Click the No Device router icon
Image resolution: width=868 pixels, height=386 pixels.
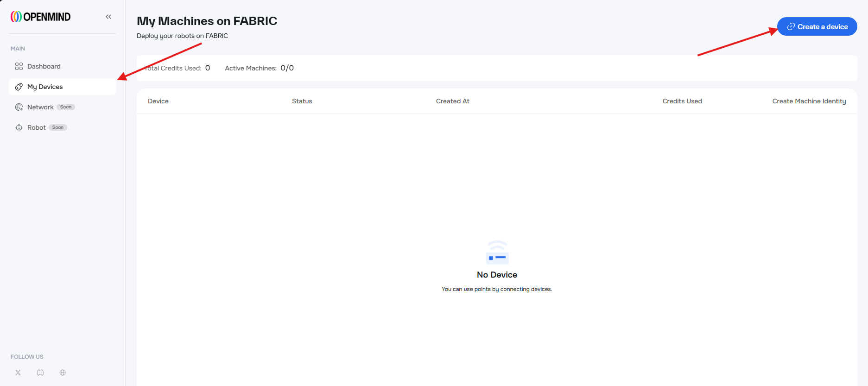[x=497, y=253]
